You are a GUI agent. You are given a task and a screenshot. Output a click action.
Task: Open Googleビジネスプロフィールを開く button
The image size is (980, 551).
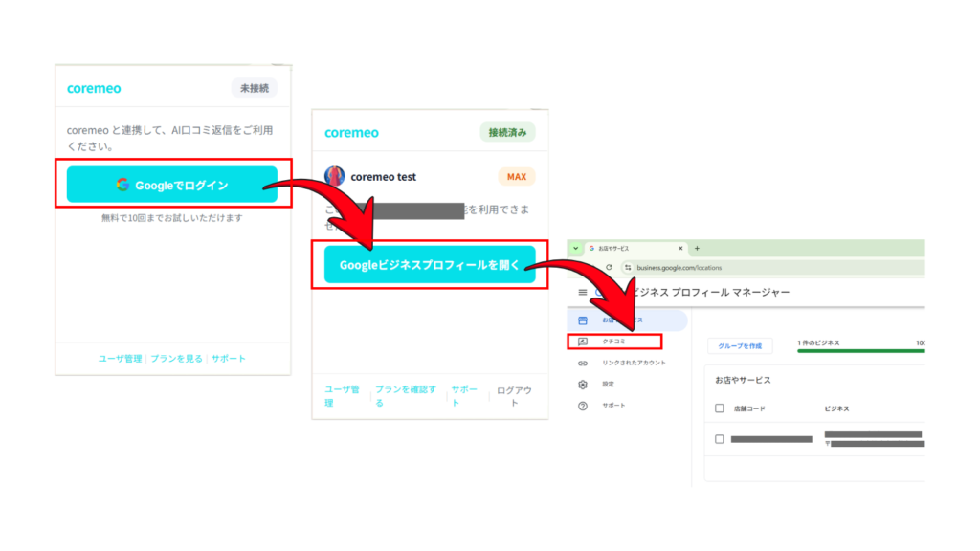430,265
